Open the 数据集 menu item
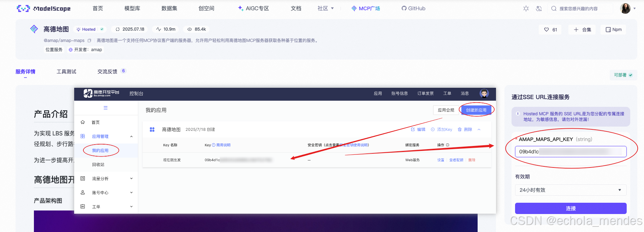Screen dimensions: 644x232 169,8
